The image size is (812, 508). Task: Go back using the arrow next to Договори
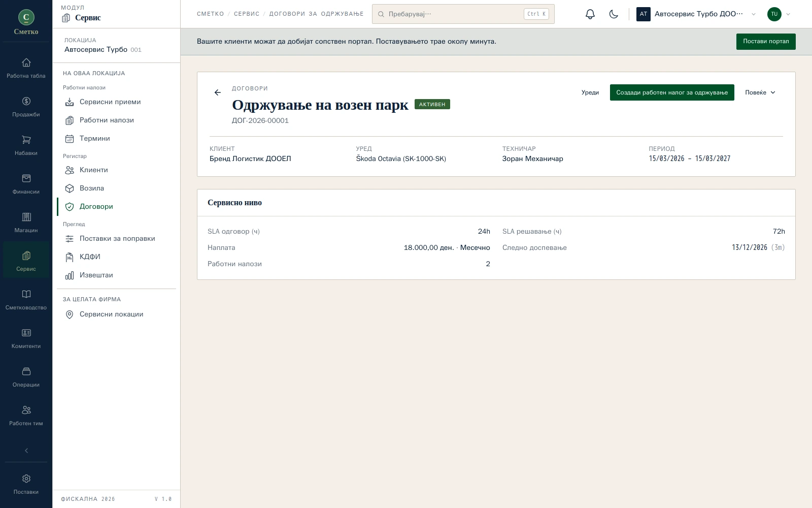[x=218, y=92]
